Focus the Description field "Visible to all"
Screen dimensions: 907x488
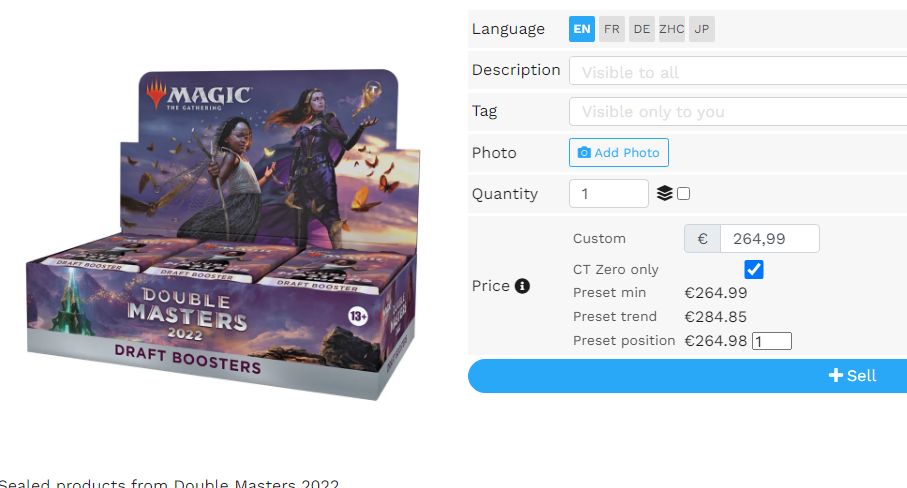point(738,71)
